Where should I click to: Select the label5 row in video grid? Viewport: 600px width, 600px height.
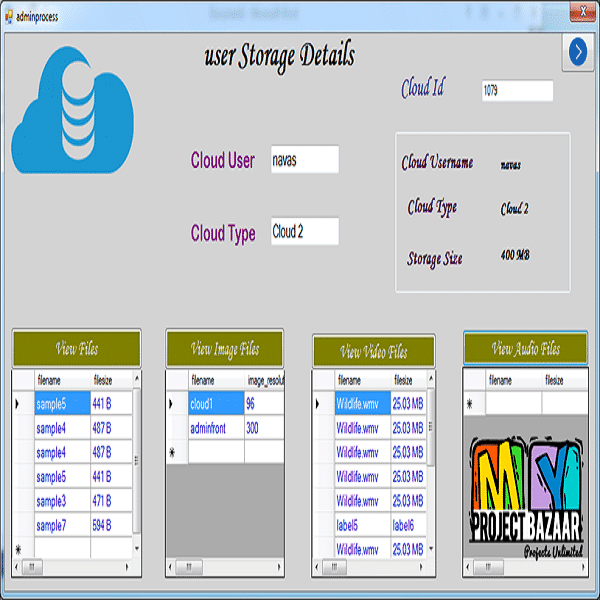(361, 525)
